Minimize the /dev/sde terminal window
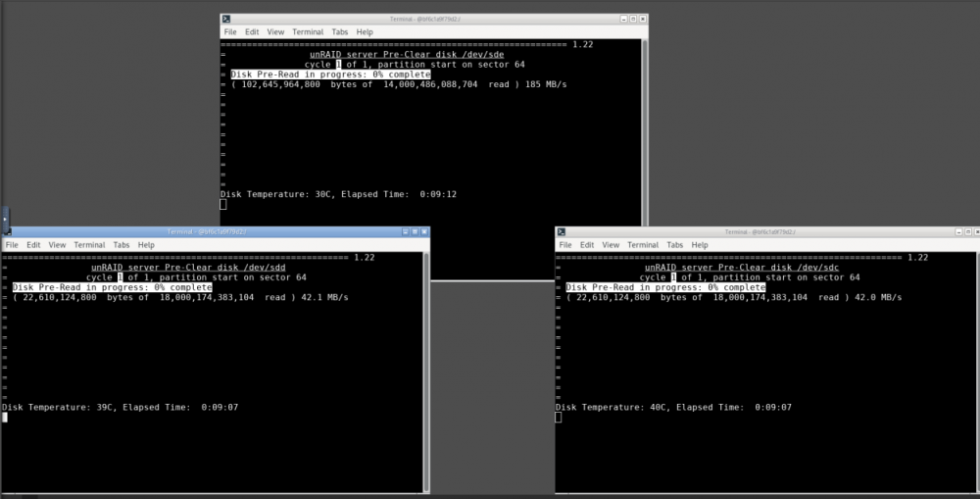980x499 pixels. [x=623, y=19]
